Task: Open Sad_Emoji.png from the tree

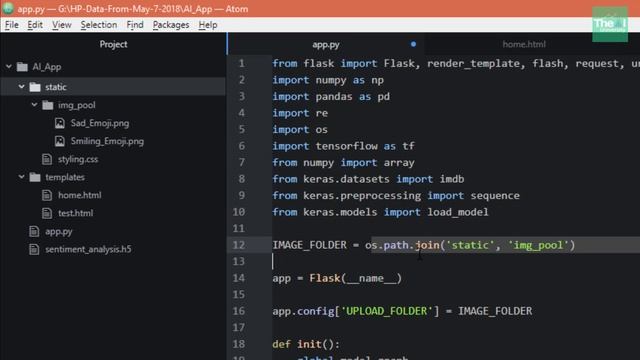Action: pos(100,123)
